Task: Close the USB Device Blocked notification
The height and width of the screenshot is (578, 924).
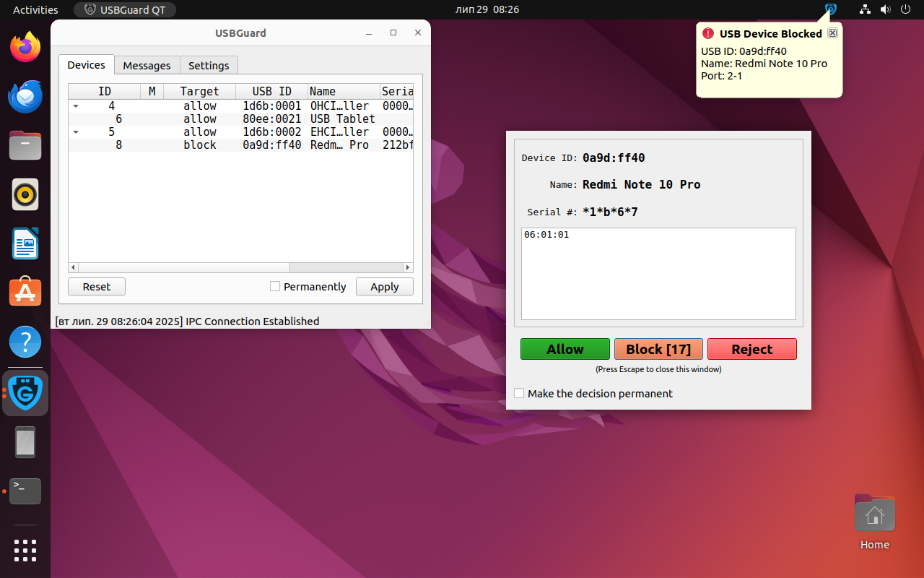Action: [832, 33]
